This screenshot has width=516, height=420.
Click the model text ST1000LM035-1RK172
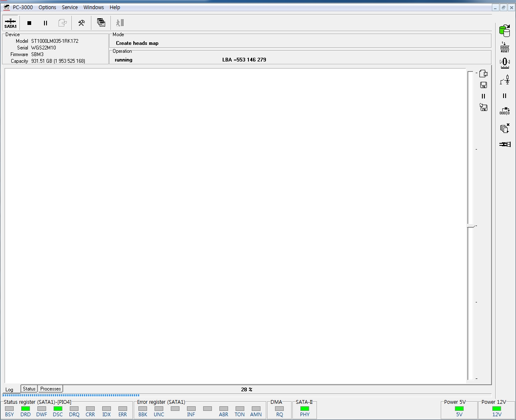(x=55, y=41)
